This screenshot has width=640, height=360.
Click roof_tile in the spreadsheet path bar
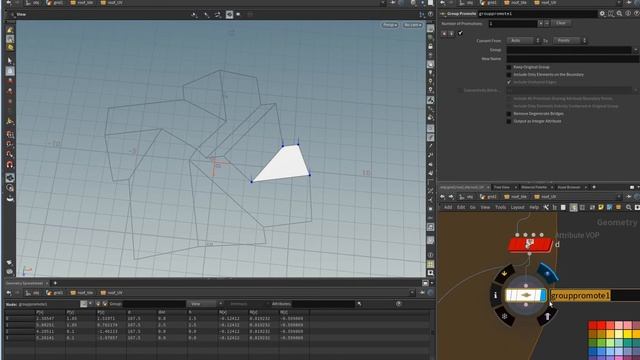[x=82, y=293]
